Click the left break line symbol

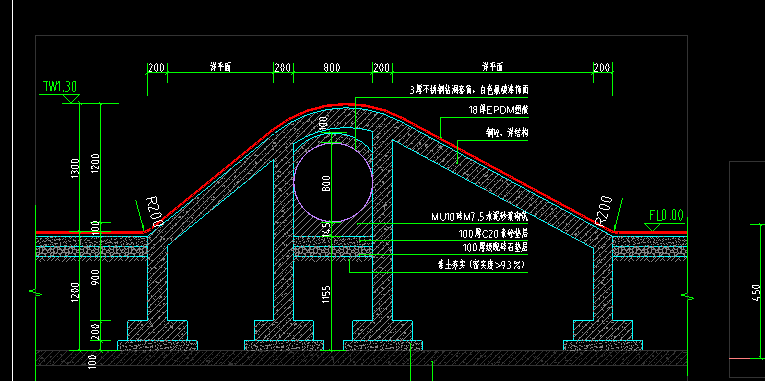36,292
